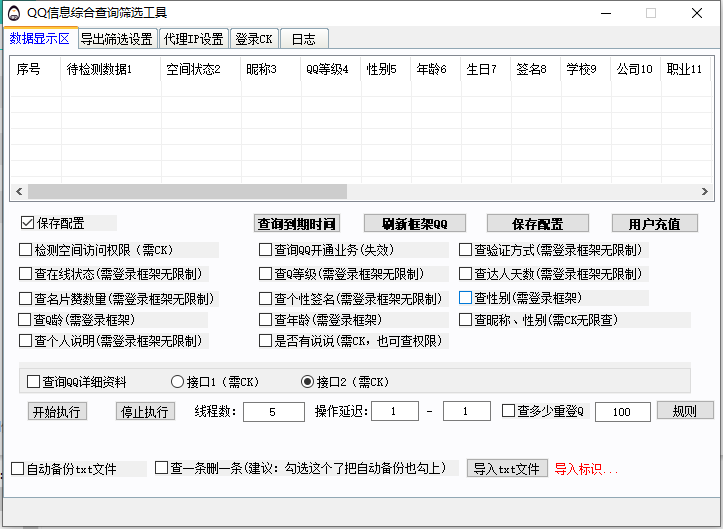
Task: Click the 线程数 input field
Action: pyautogui.click(x=273, y=412)
